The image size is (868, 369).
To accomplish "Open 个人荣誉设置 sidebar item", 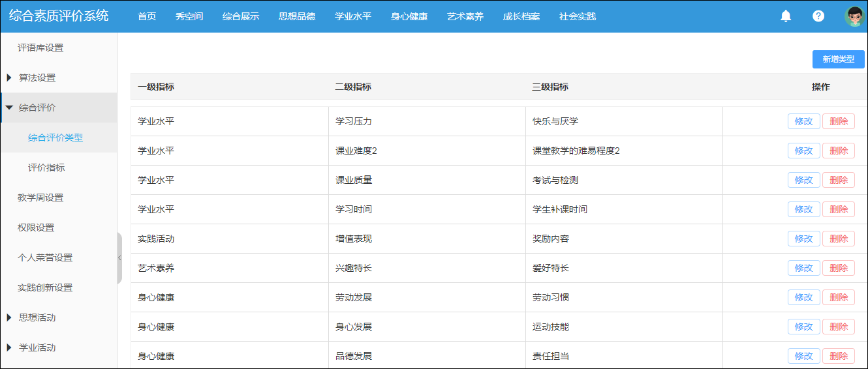I will click(45, 258).
